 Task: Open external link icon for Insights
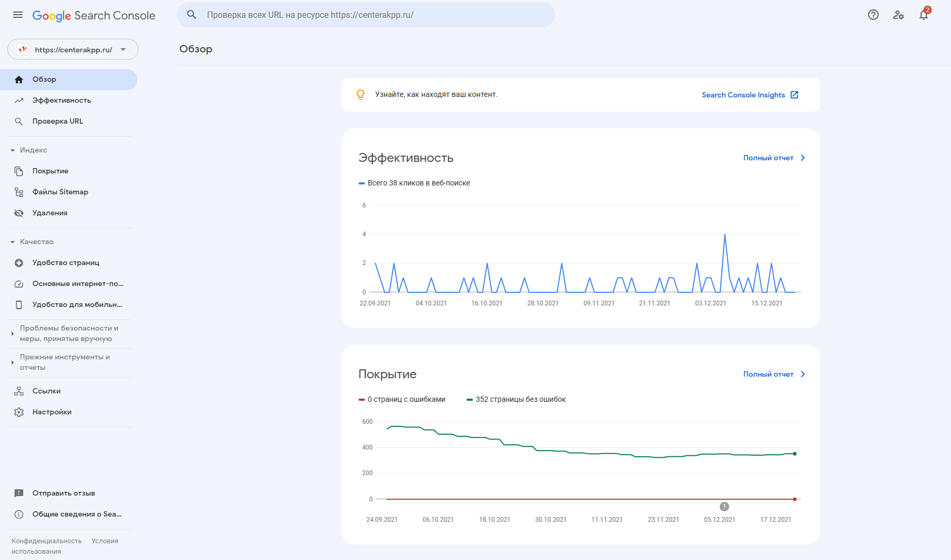tap(794, 95)
